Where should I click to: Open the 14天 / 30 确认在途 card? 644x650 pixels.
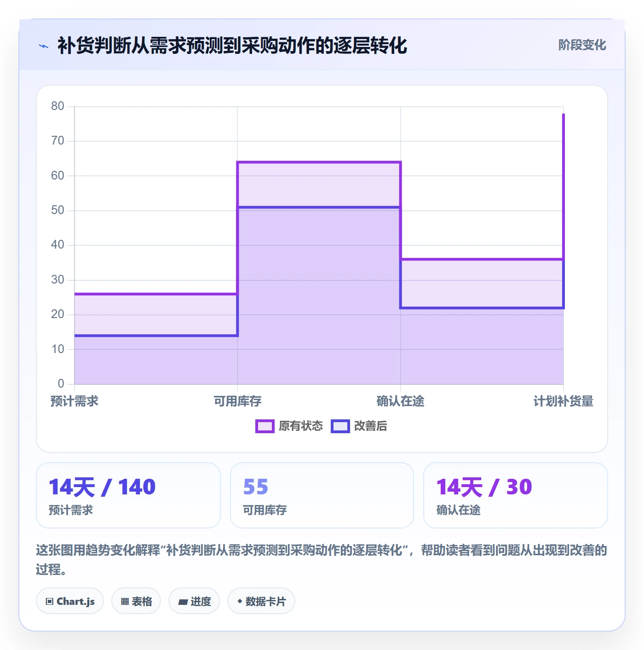pyautogui.click(x=516, y=495)
